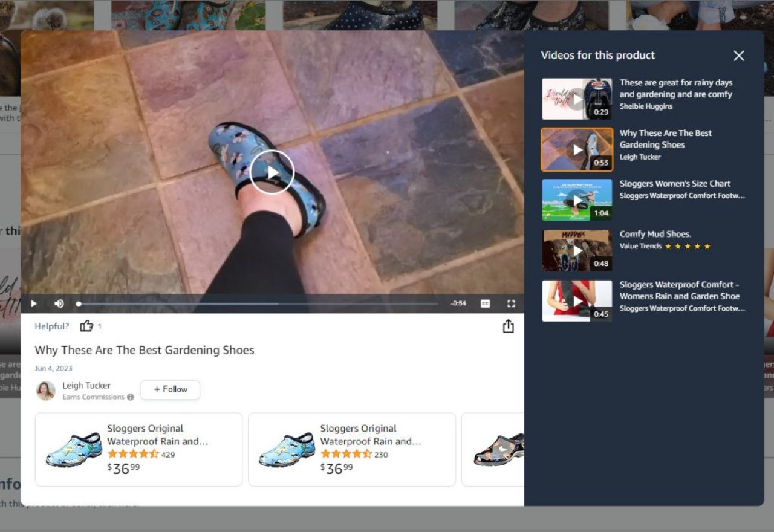The width and height of the screenshot is (774, 532).
Task: Open the 0:45 Sloggers Waterproof Comfort thumbnail
Action: click(x=577, y=300)
